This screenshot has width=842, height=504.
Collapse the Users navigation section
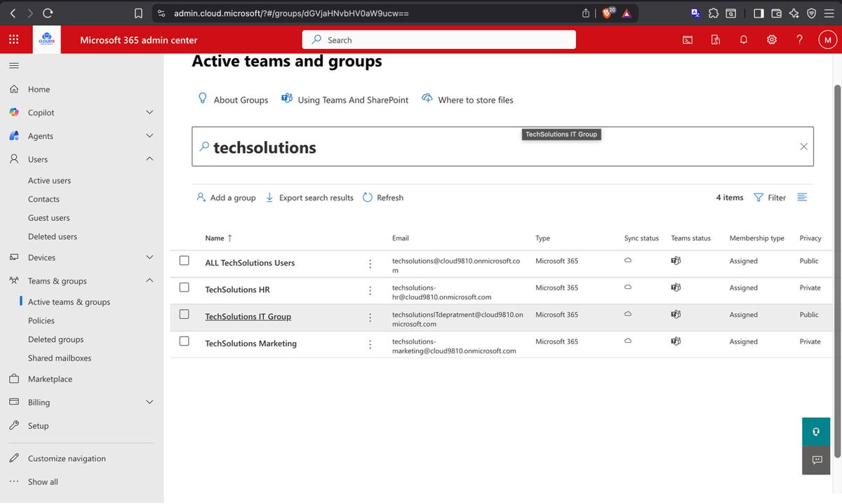(149, 159)
